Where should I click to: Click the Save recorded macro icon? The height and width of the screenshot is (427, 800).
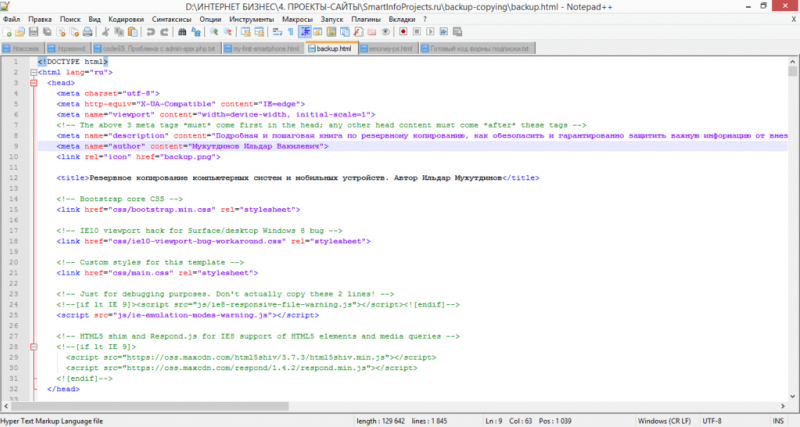pyautogui.click(x=457, y=32)
